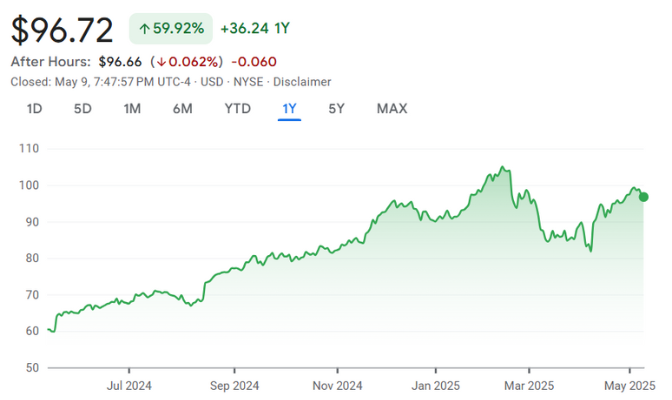Screen dimensions: 672x400
Task: Click the 'Closed: May 9' timestamp text
Action: [x=49, y=82]
